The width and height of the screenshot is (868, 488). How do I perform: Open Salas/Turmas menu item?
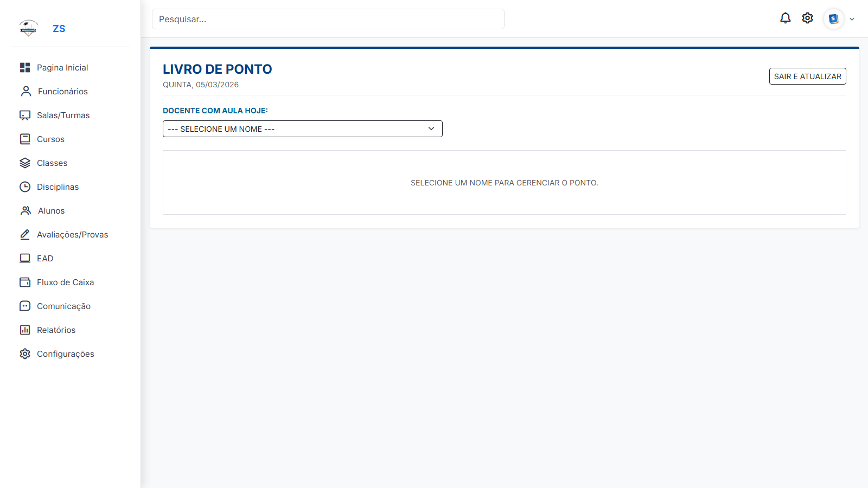pos(63,115)
